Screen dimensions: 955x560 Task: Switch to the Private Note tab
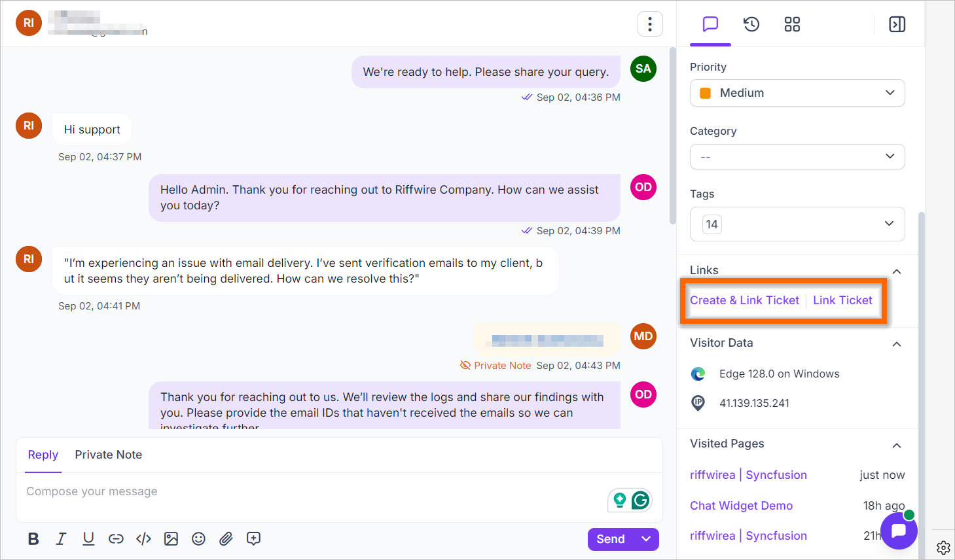109,455
